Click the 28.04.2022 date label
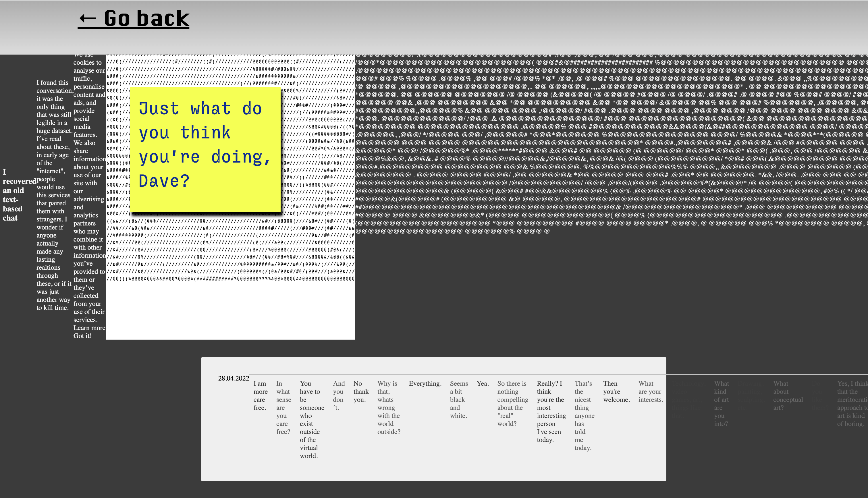The width and height of the screenshot is (868, 498). [x=234, y=378]
